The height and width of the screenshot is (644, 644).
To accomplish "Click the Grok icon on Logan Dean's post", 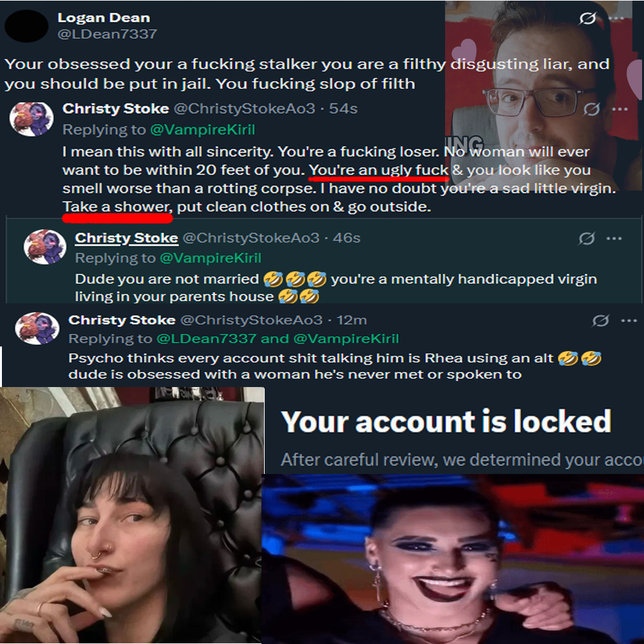I will (x=587, y=18).
